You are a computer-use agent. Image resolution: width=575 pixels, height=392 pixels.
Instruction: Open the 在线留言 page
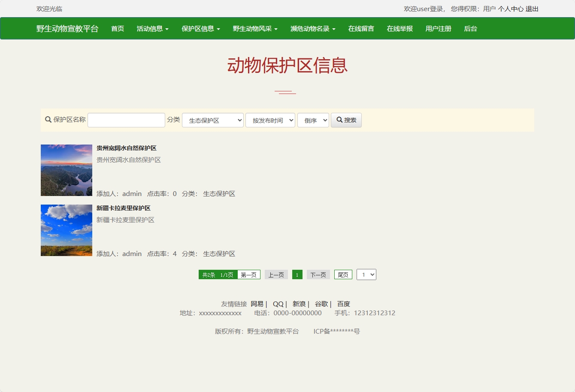point(361,28)
